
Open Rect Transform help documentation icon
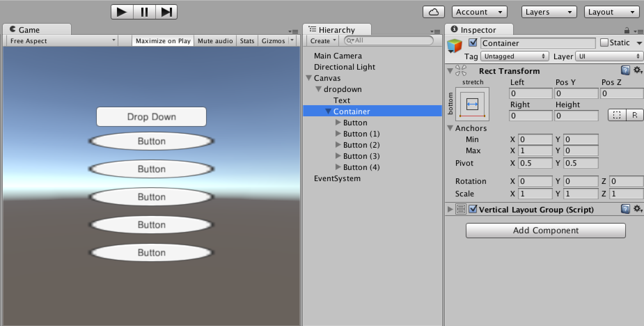pyautogui.click(x=625, y=70)
